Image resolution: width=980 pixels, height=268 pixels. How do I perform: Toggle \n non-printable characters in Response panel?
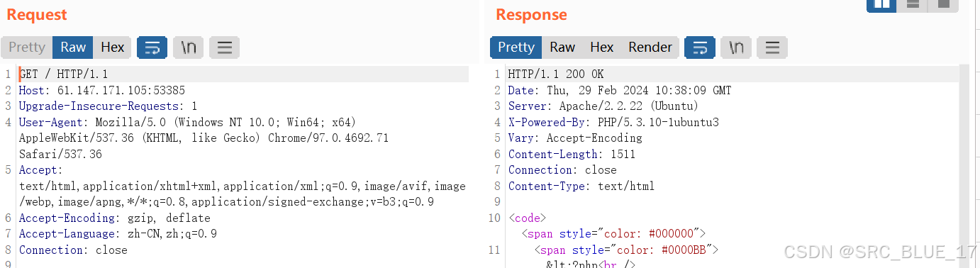(x=736, y=48)
